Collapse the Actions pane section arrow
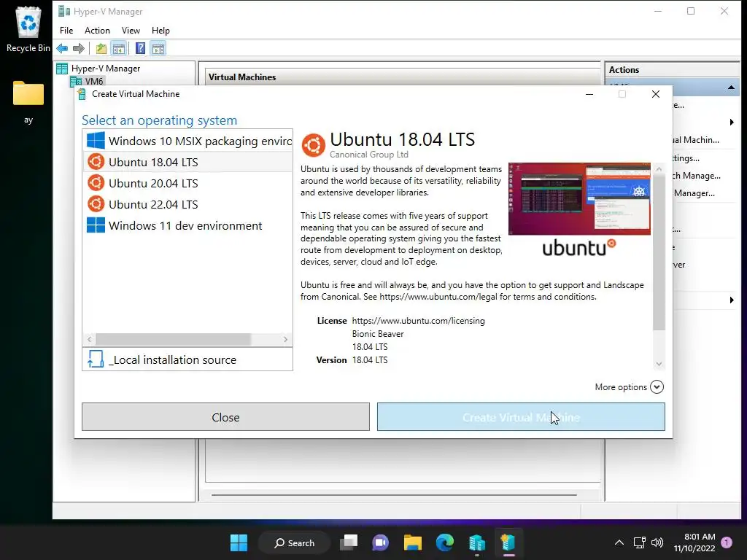 tap(731, 87)
